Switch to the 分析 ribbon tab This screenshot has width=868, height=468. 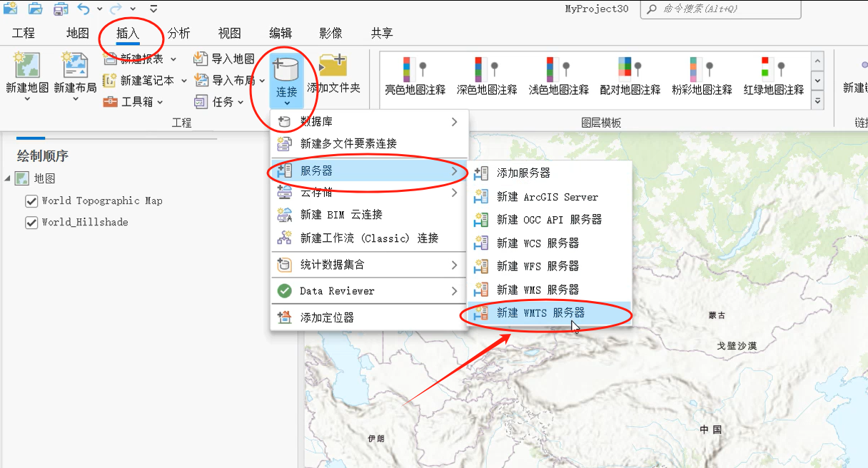pos(178,34)
